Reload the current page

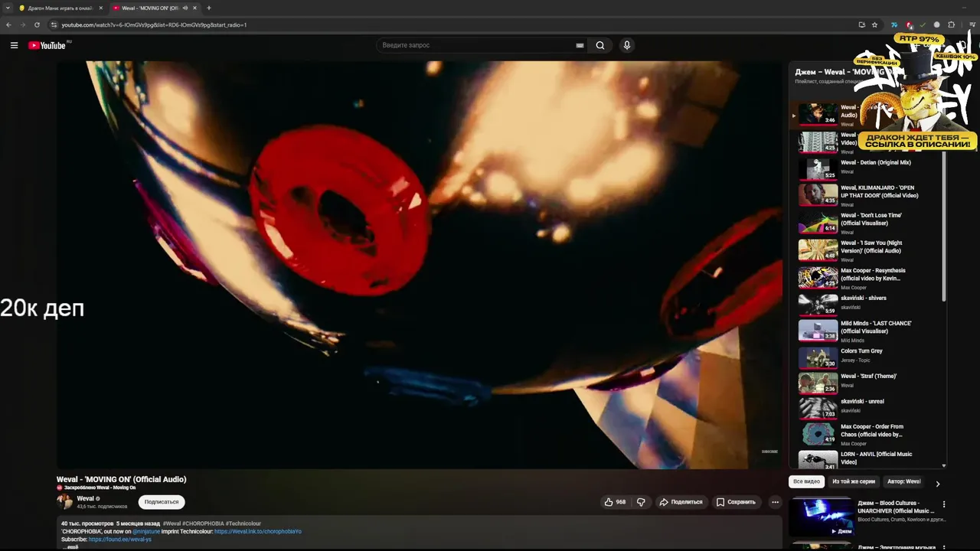pos(37,24)
